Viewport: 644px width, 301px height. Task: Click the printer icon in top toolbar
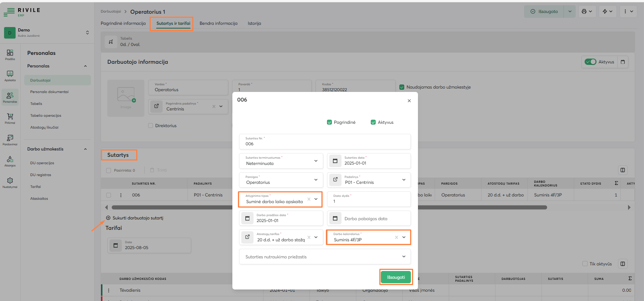pos(584,11)
